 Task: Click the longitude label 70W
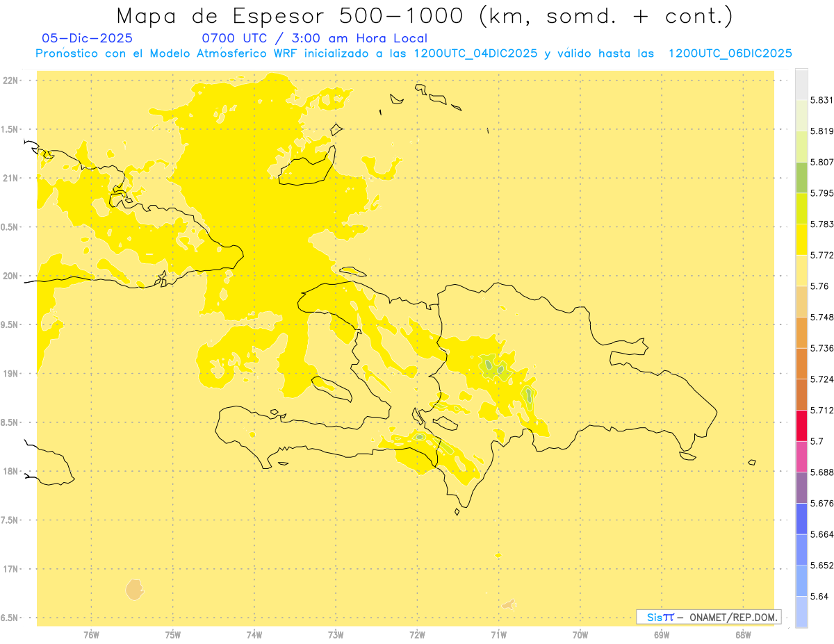[x=580, y=635]
